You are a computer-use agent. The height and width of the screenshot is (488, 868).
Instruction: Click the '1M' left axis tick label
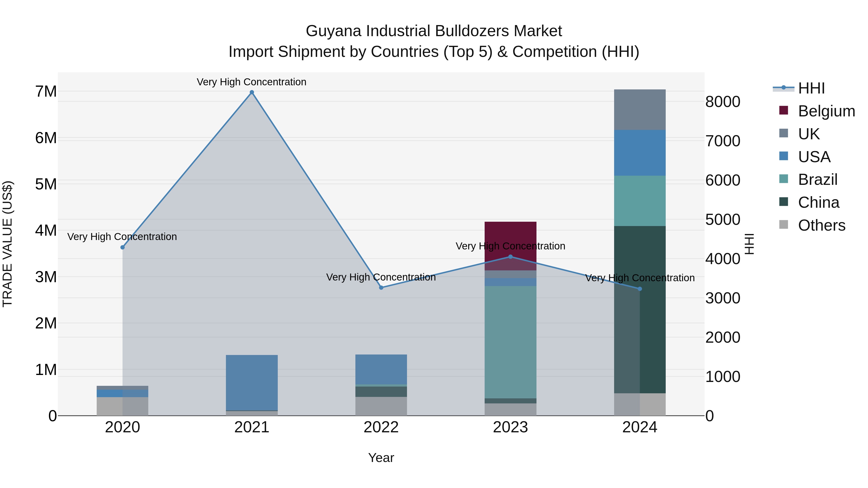(46, 369)
